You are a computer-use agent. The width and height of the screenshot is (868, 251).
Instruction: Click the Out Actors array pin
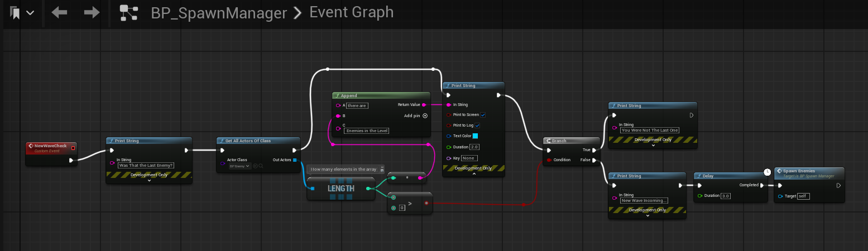click(295, 160)
